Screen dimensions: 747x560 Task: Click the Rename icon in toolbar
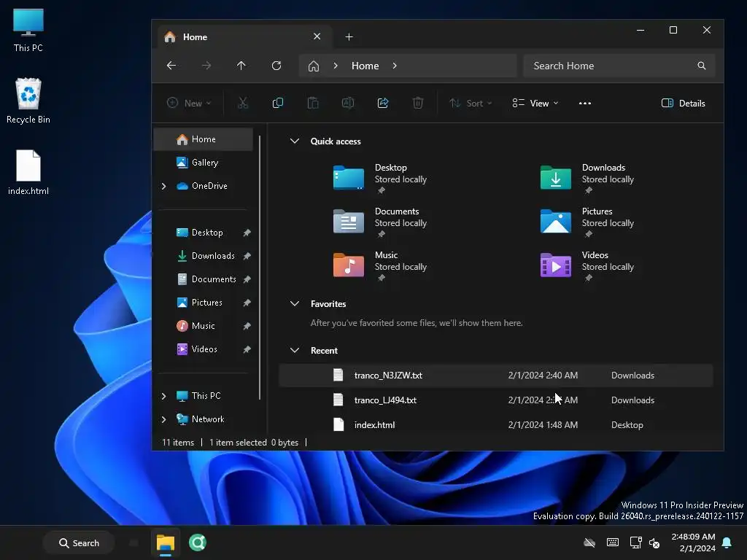[348, 103]
